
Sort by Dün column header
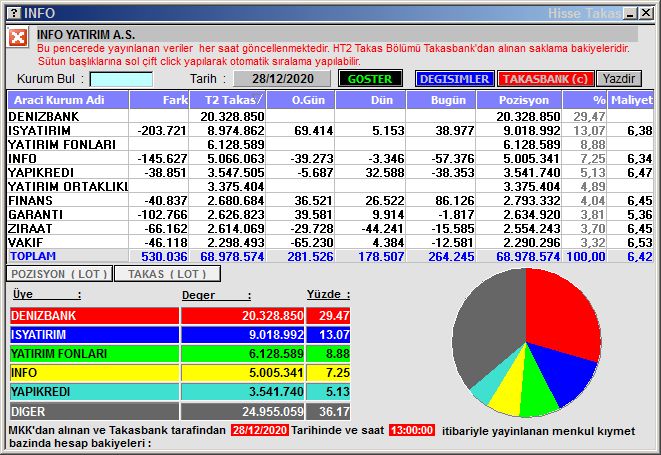371,100
